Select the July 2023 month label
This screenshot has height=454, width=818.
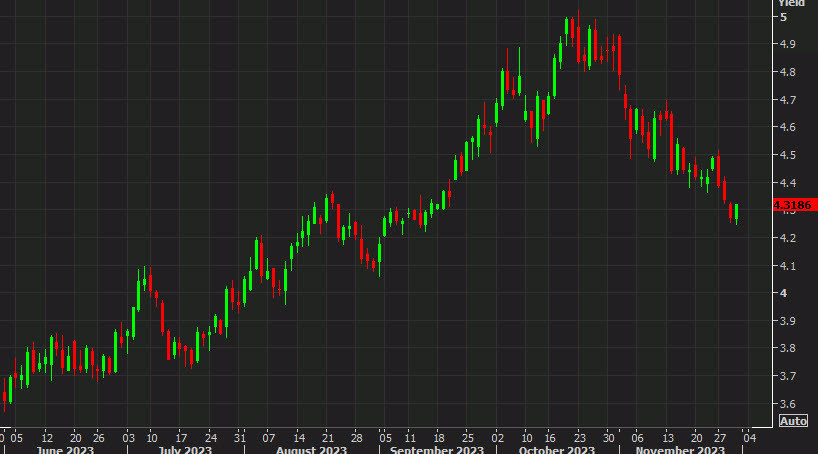tap(185, 450)
